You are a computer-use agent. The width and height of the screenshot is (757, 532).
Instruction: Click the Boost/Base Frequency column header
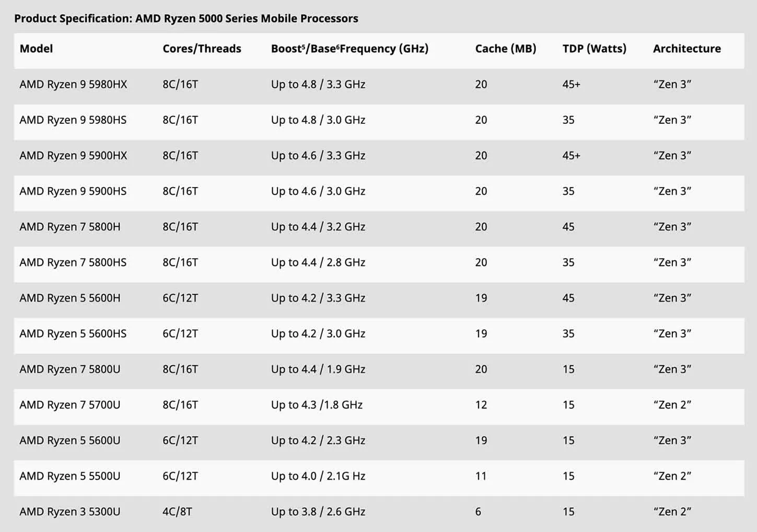click(x=350, y=49)
